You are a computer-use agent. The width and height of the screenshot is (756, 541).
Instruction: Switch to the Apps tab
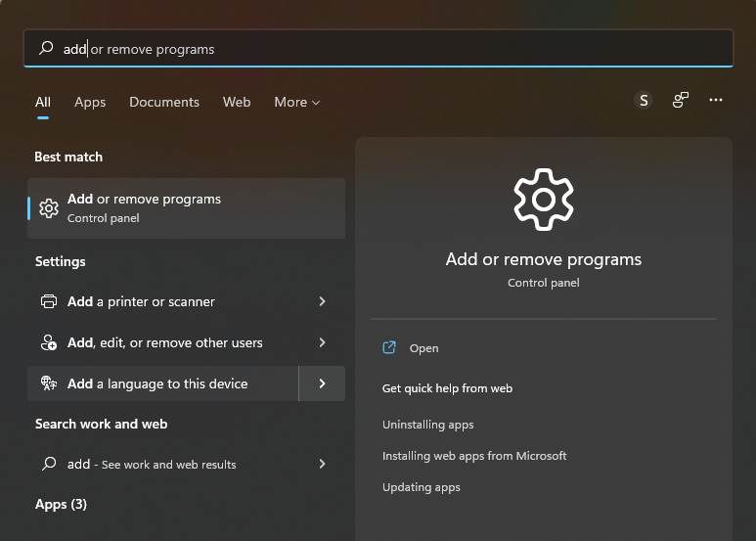[90, 102]
